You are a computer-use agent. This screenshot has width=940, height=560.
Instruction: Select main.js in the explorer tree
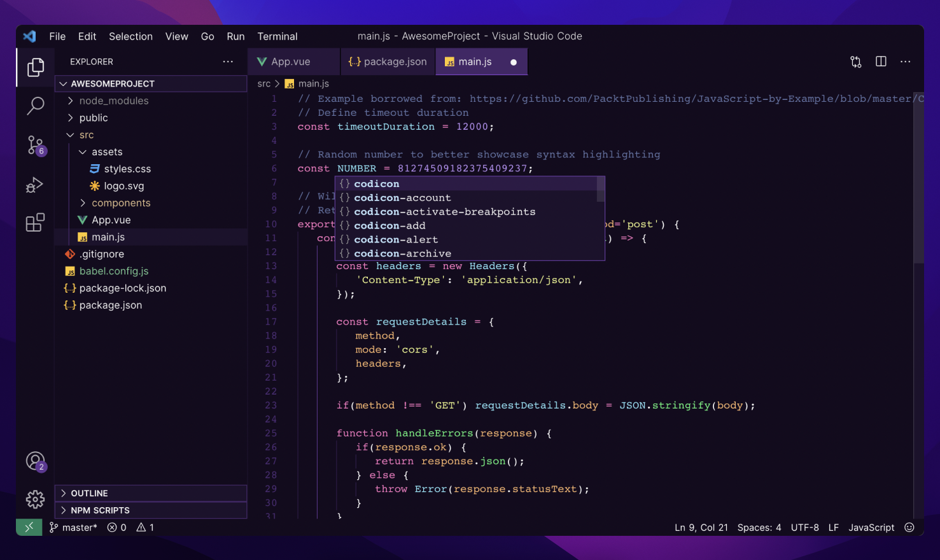point(151,237)
